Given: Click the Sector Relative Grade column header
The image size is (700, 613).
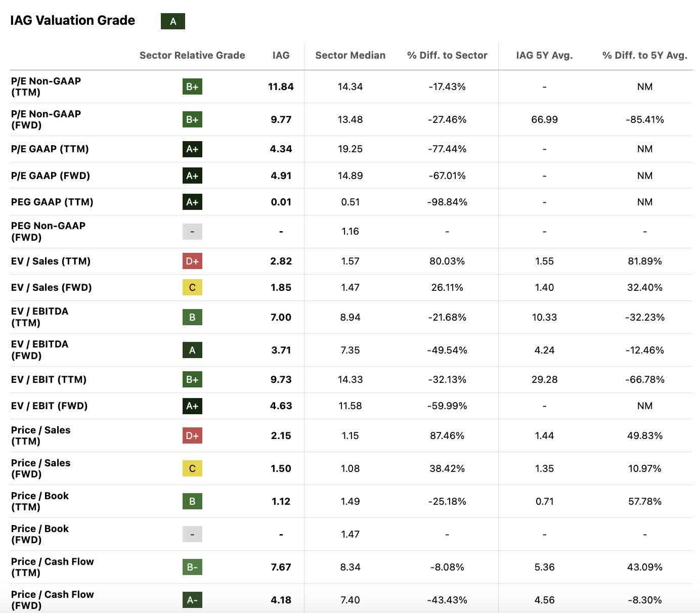Looking at the screenshot, I should pyautogui.click(x=192, y=55).
